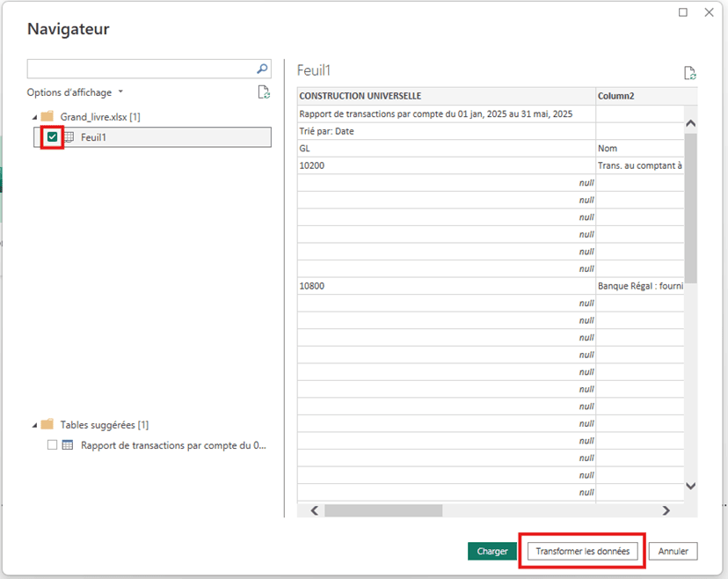The image size is (728, 579).
Task: Click the suggested table grid icon
Action: pyautogui.click(x=69, y=445)
